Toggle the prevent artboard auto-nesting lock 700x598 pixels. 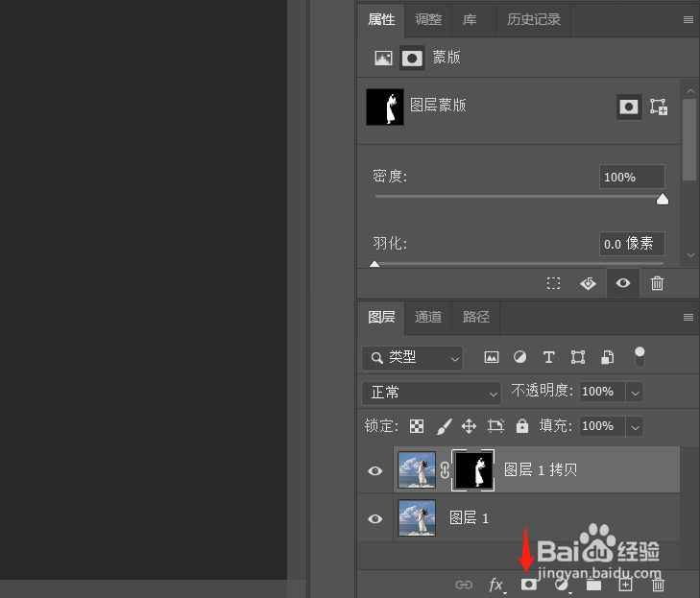[495, 426]
